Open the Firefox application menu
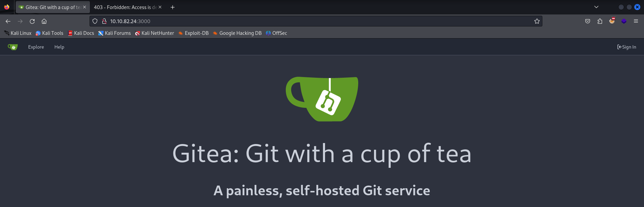The height and width of the screenshot is (207, 644). click(x=636, y=21)
